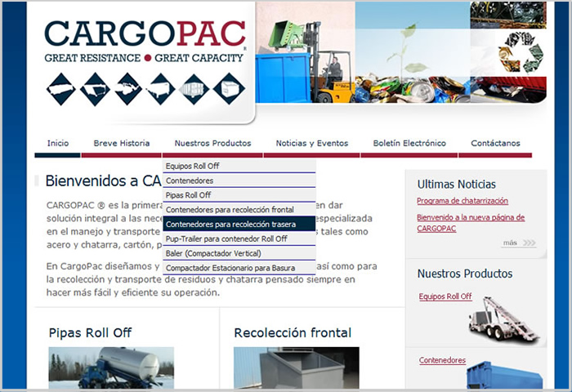Open Boletín Electrónico
Screen dimensions: 572x392
coord(409,143)
